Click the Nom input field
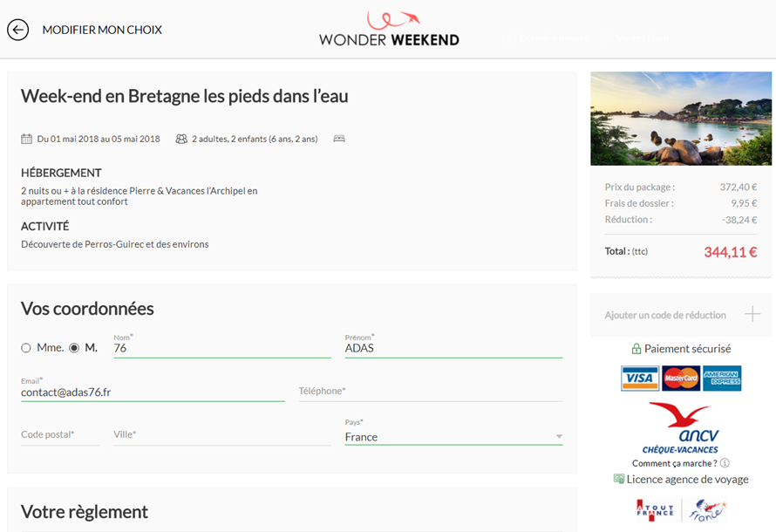776x532 pixels. pyautogui.click(x=222, y=348)
